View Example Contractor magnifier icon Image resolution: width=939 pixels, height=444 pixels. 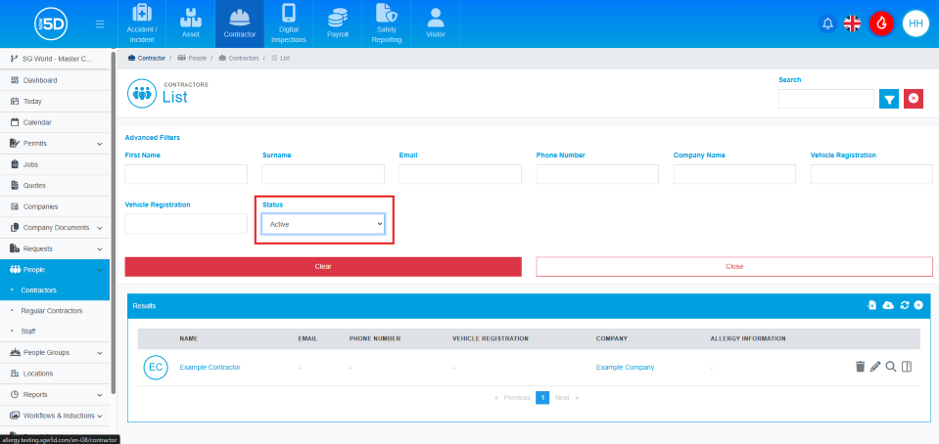pos(891,367)
